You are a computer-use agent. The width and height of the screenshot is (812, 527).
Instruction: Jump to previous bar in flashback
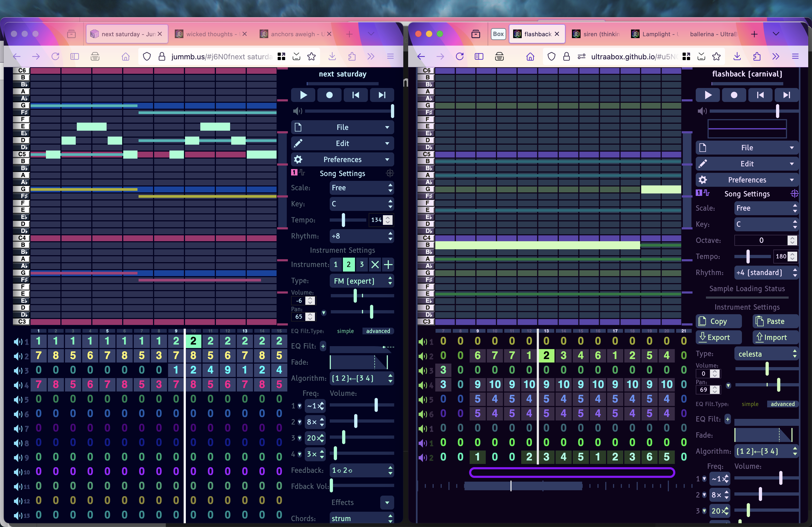pos(760,95)
